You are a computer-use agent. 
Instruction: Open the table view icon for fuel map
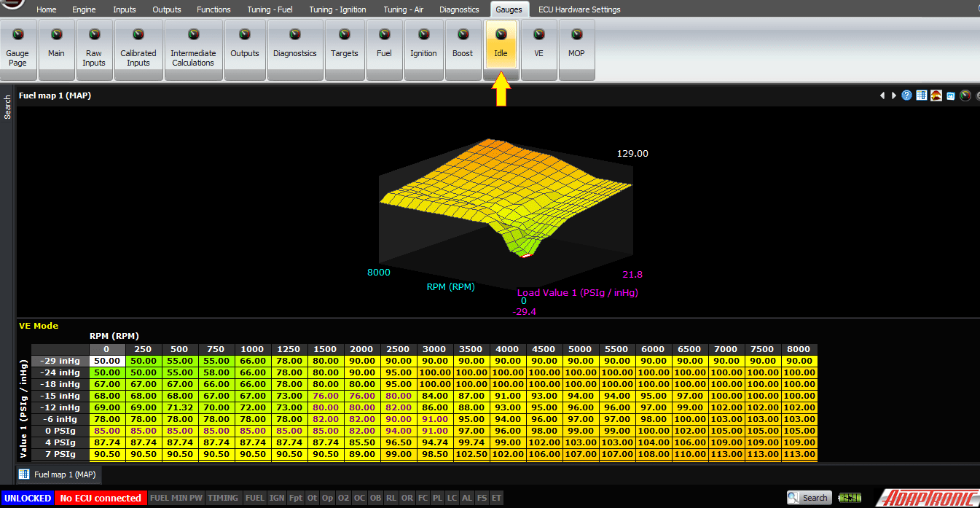(x=921, y=95)
